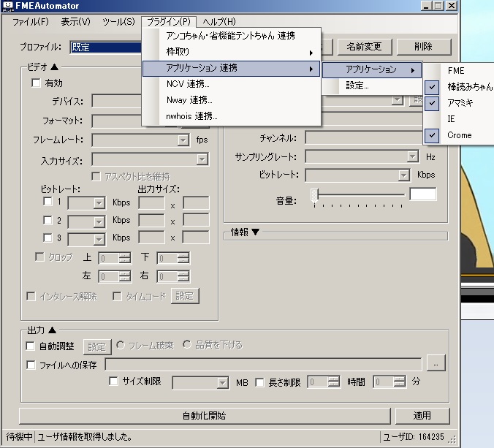
Task: Enable video bitrate 3 checkbox
Action: pos(47,238)
